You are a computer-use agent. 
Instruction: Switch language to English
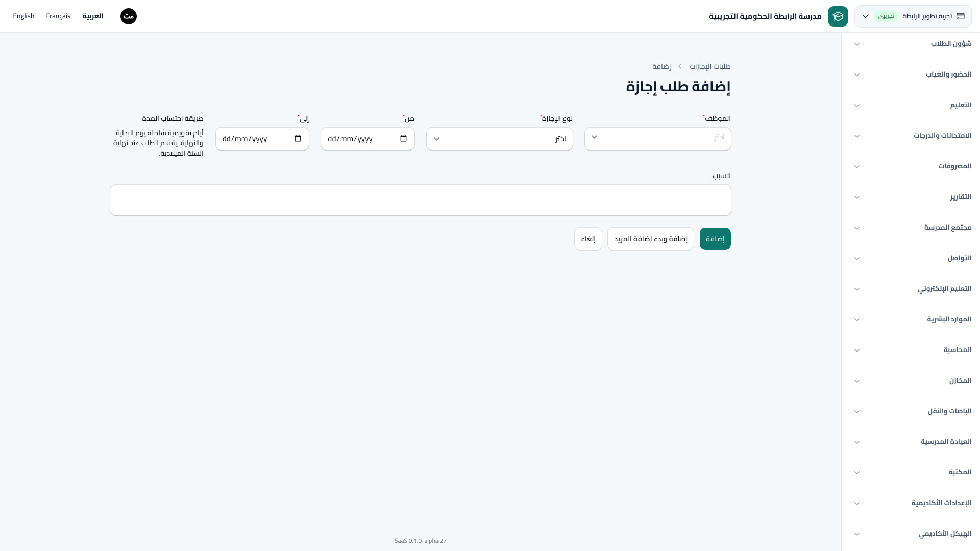(x=23, y=16)
